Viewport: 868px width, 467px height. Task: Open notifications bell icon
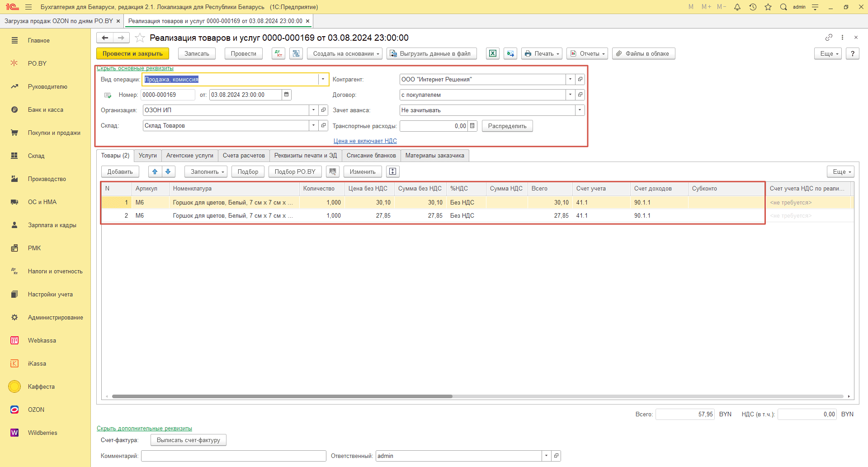[737, 7]
